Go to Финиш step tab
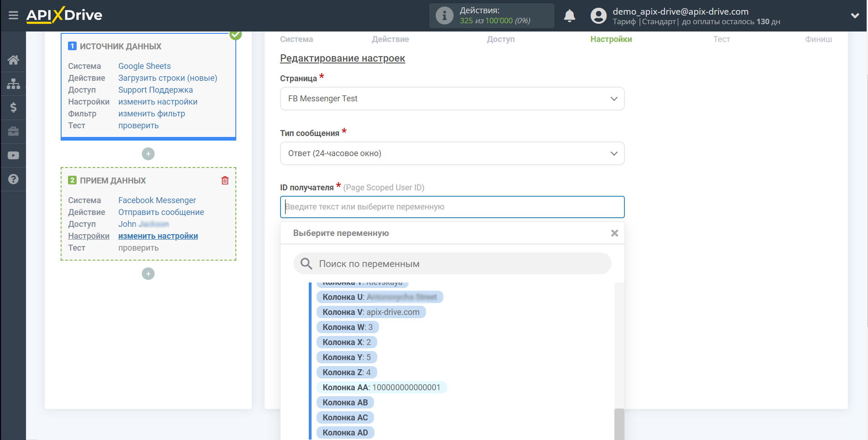 coord(818,39)
